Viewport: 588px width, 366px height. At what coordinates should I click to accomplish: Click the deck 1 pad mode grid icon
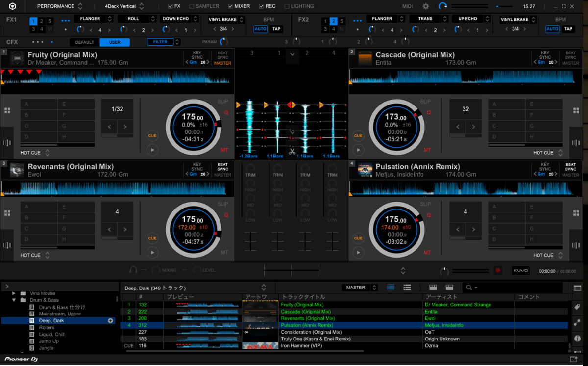[x=7, y=111]
